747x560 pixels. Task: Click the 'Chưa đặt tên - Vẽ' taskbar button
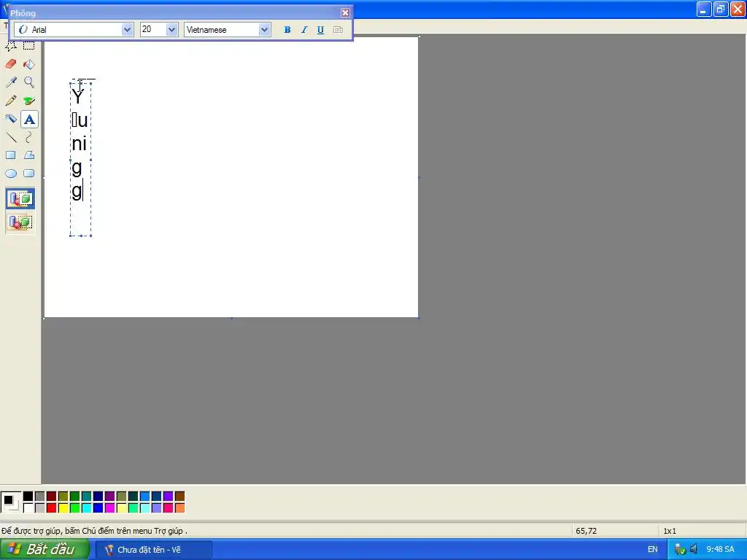(x=153, y=550)
